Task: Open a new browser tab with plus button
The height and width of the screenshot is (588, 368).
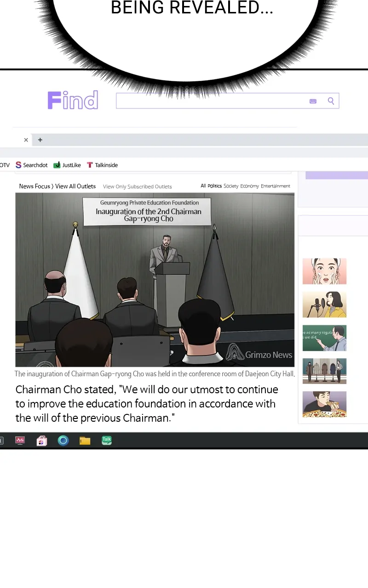Action: pos(40,140)
